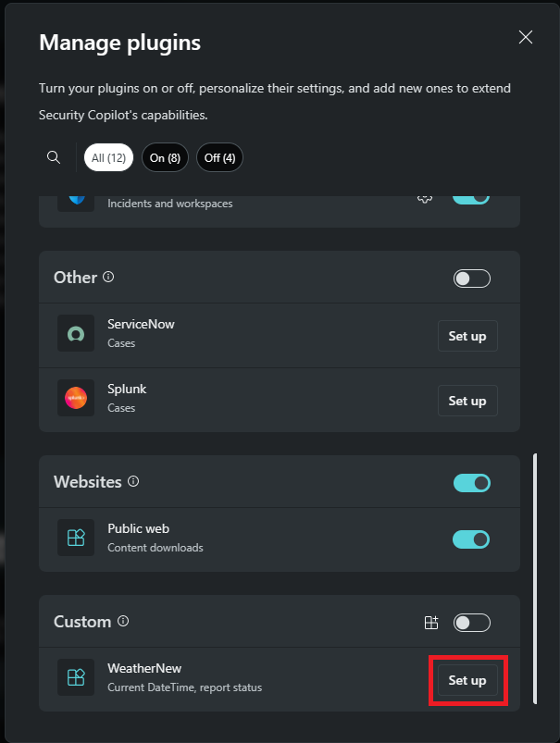Select the Public web plugin icon
The image size is (560, 743).
point(75,539)
